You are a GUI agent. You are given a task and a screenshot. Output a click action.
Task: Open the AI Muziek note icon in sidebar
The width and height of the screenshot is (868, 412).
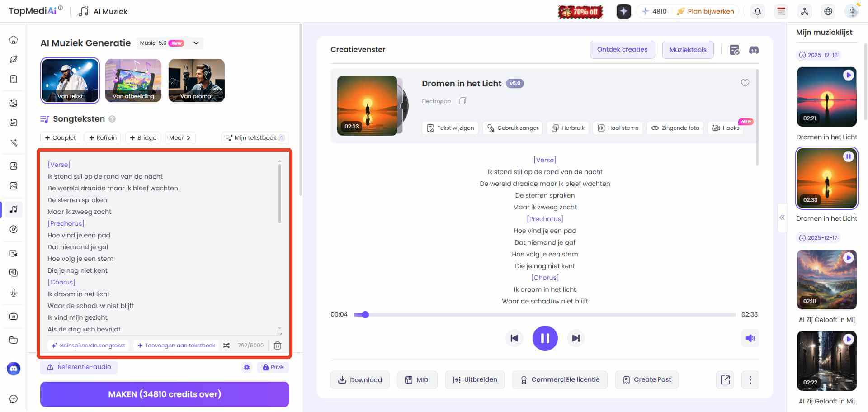13,209
